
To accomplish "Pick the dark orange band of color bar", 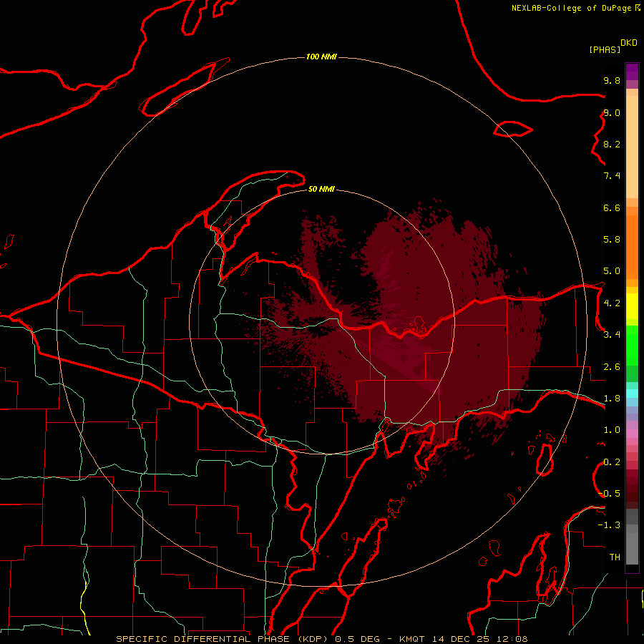I will click(x=632, y=248).
